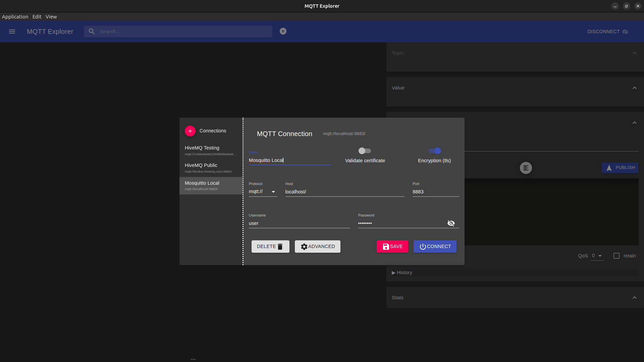Click the format payload icon
The image size is (644, 362).
(526, 168)
